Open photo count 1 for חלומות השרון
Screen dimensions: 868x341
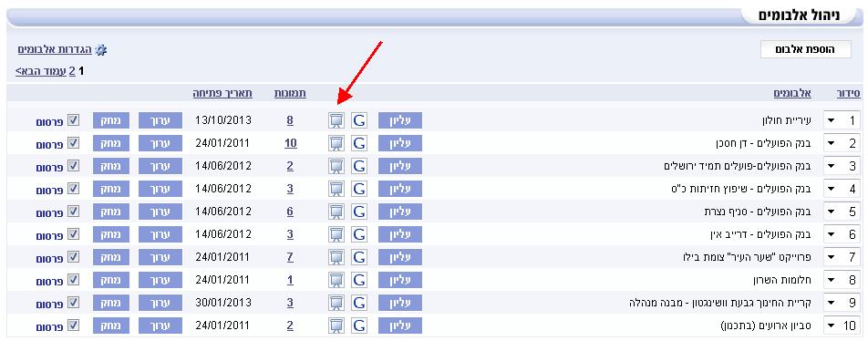(290, 280)
